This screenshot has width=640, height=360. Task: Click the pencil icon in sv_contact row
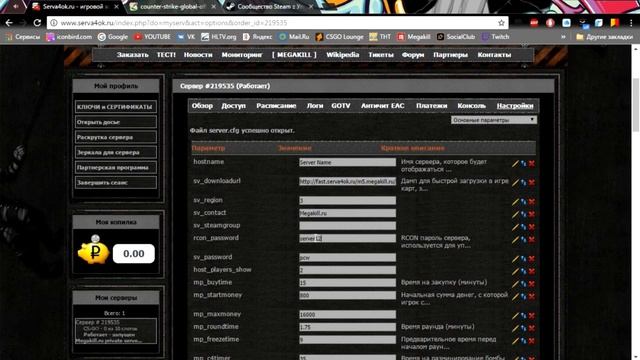(515, 214)
